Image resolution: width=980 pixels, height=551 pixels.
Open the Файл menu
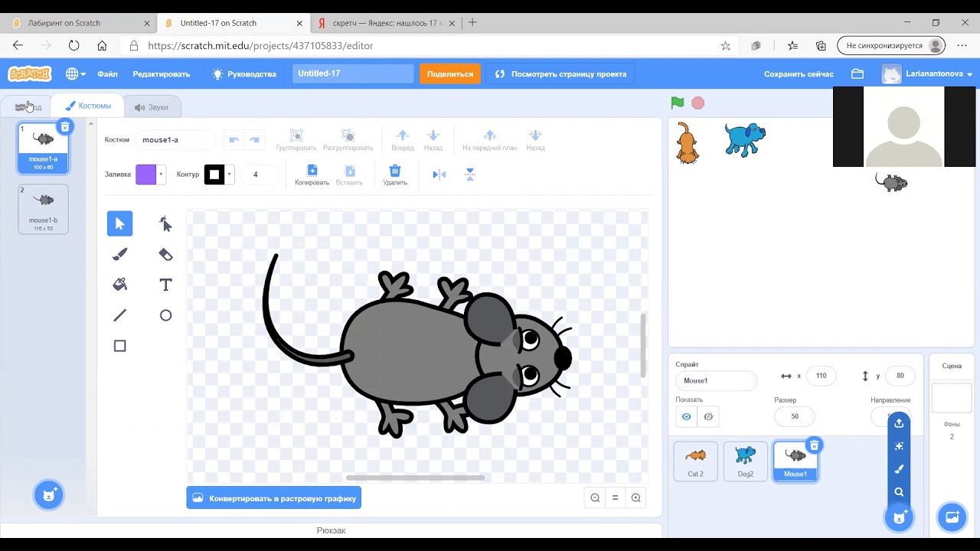pyautogui.click(x=107, y=74)
